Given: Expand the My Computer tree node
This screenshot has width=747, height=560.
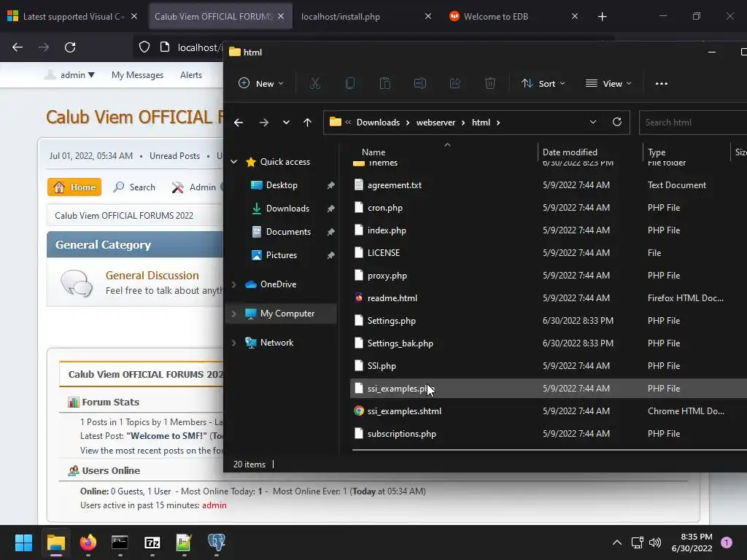Looking at the screenshot, I should [234, 314].
